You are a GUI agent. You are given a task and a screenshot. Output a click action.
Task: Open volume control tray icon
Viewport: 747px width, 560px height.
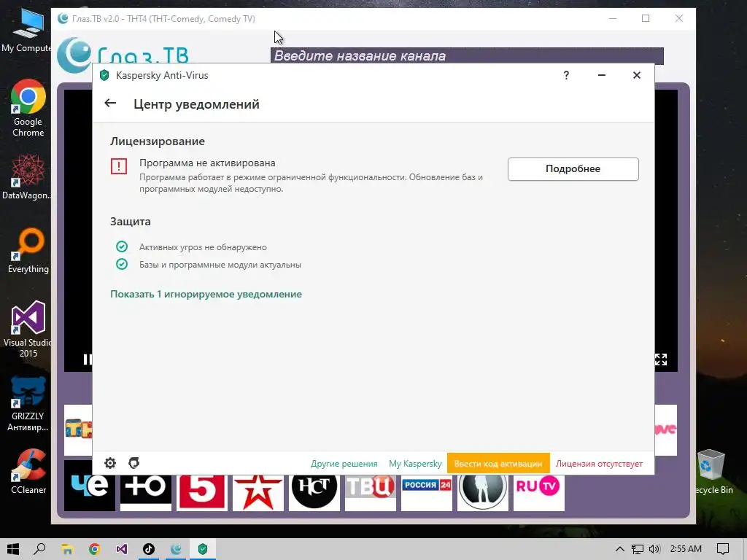click(654, 549)
